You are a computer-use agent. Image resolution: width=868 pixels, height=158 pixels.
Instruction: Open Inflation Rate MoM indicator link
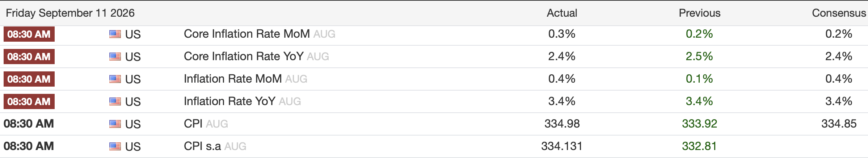click(x=232, y=79)
